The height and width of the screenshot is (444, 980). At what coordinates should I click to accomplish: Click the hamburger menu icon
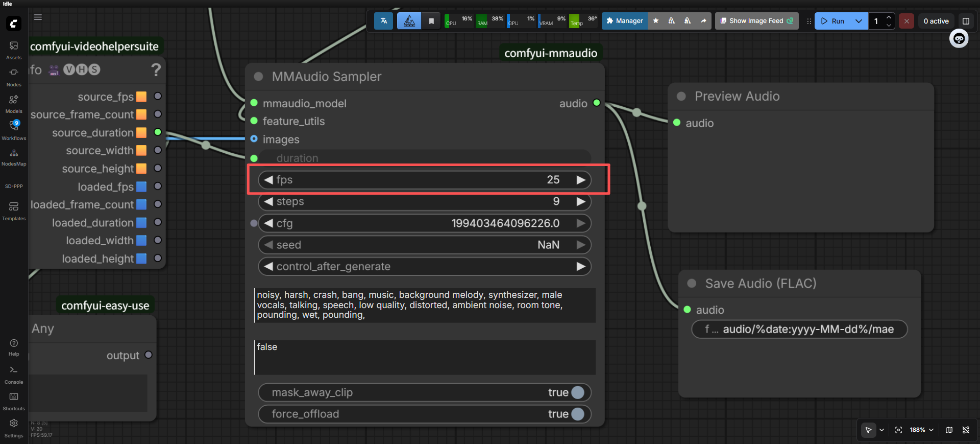[38, 17]
